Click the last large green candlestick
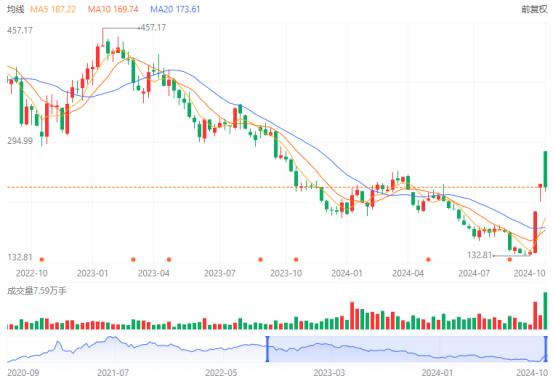554x384 pixels. (x=546, y=170)
